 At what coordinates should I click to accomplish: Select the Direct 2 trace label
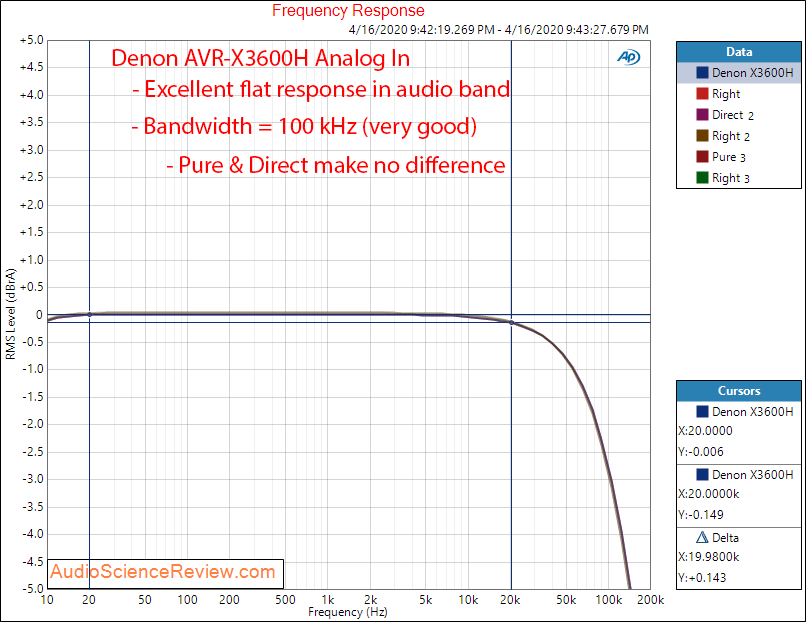[x=733, y=115]
